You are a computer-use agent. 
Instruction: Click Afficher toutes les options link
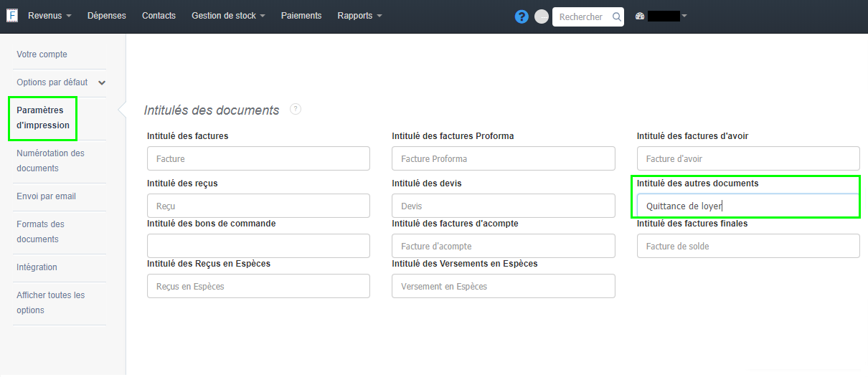click(50, 302)
